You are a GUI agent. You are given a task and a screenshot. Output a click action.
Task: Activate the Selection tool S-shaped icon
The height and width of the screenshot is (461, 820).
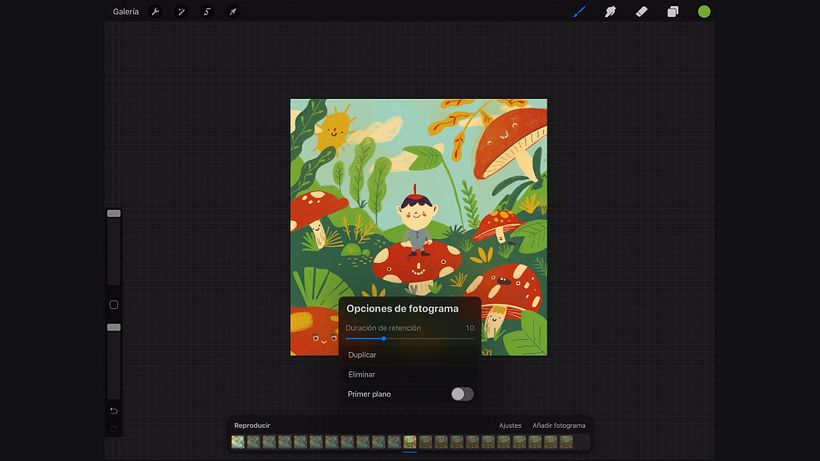[207, 11]
